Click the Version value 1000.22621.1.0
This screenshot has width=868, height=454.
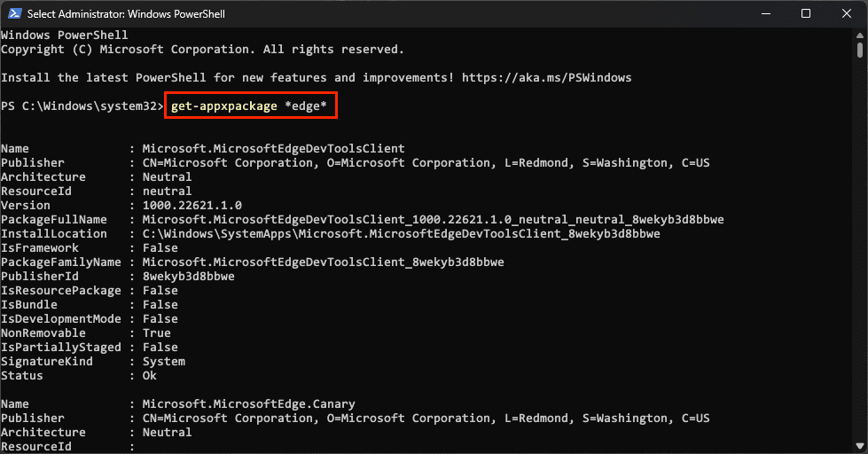coord(192,206)
